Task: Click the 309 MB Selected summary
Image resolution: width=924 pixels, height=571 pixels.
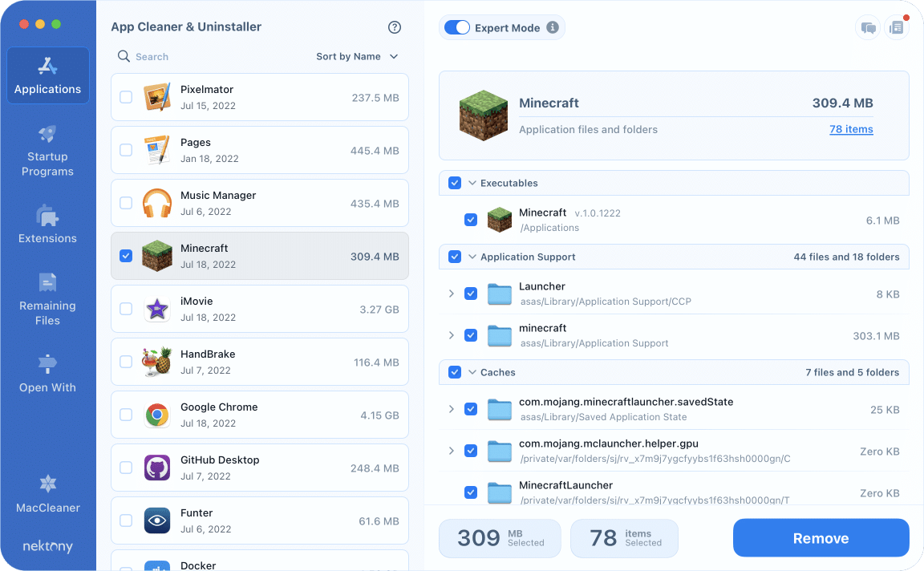Action: [500, 538]
